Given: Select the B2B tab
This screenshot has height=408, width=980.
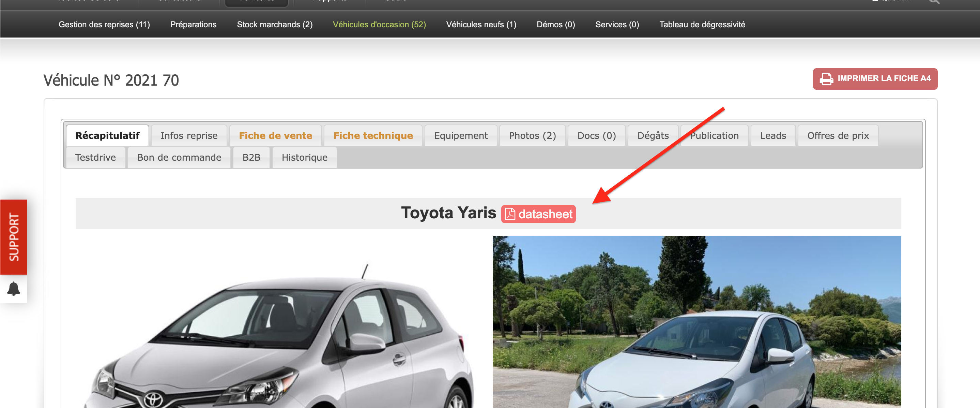Looking at the screenshot, I should point(251,157).
